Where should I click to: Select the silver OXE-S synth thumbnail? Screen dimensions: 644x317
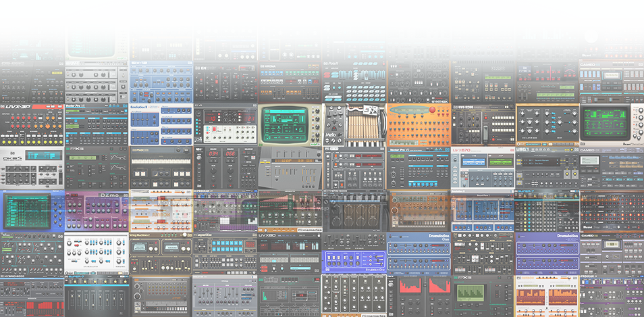click(x=32, y=168)
